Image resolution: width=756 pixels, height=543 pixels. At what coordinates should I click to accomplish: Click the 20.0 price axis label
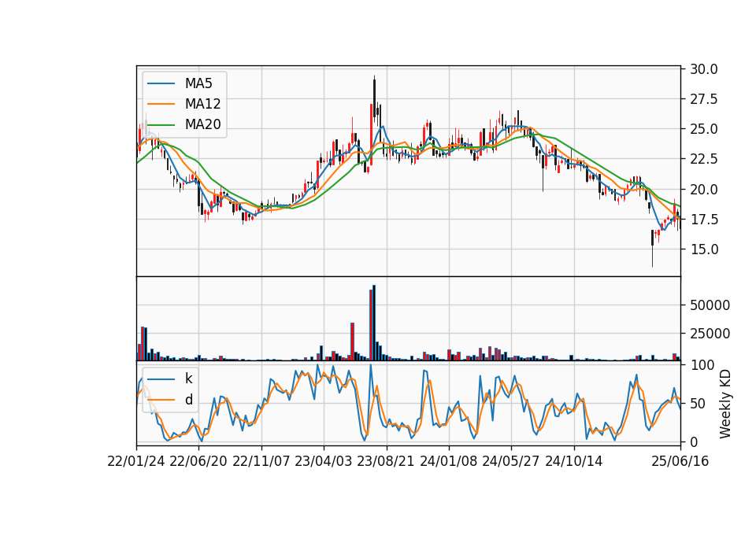pos(703,190)
